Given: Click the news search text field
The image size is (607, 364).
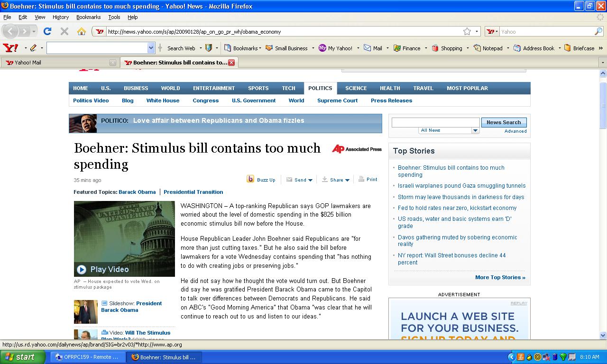Looking at the screenshot, I should (435, 122).
